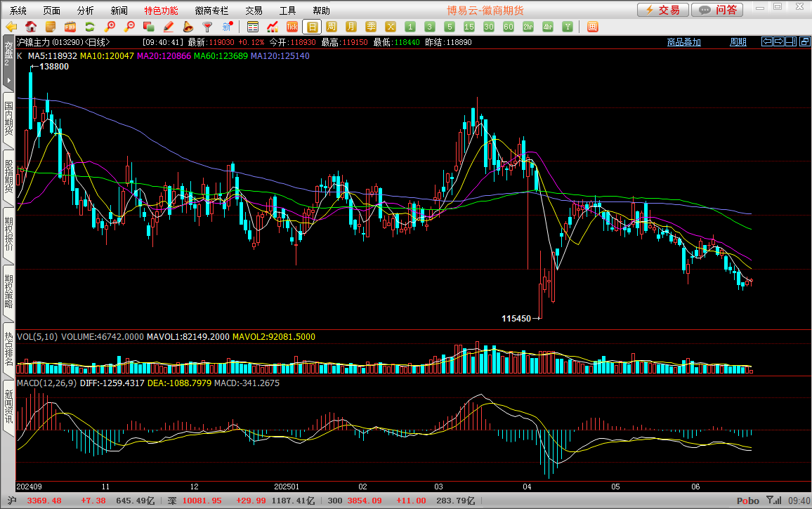Select the 15-minute chart period button
The image size is (812, 509).
pos(469,27)
